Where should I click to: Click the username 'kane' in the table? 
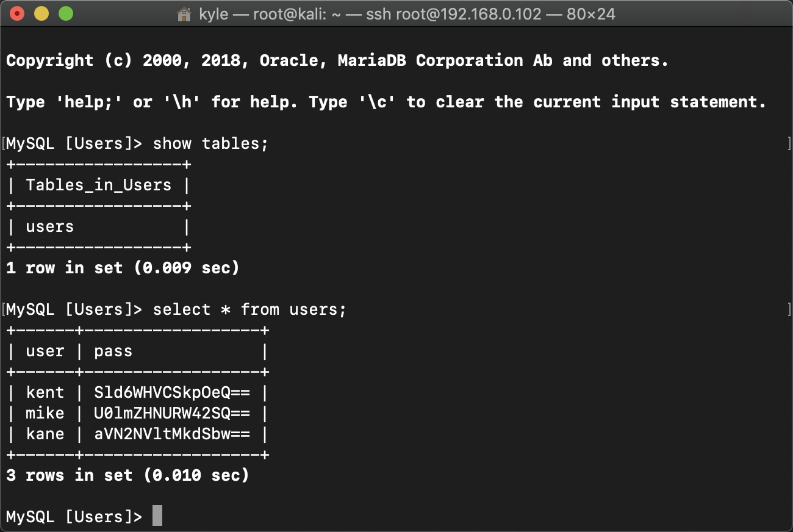tap(45, 434)
